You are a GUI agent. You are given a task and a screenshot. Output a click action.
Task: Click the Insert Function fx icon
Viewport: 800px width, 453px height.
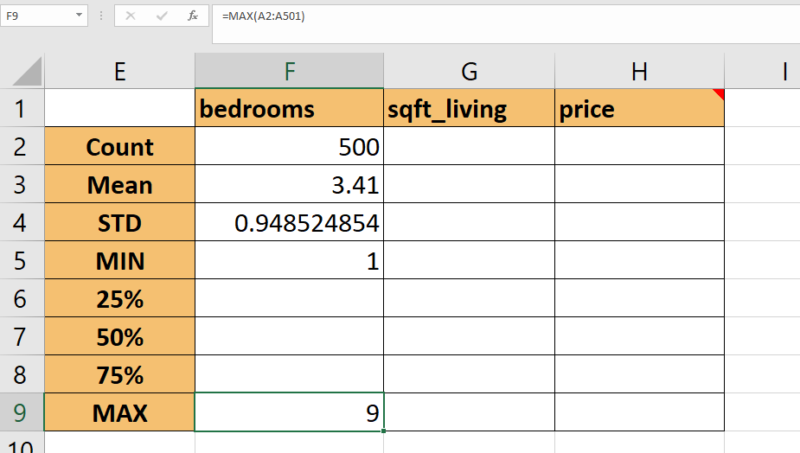click(x=192, y=17)
